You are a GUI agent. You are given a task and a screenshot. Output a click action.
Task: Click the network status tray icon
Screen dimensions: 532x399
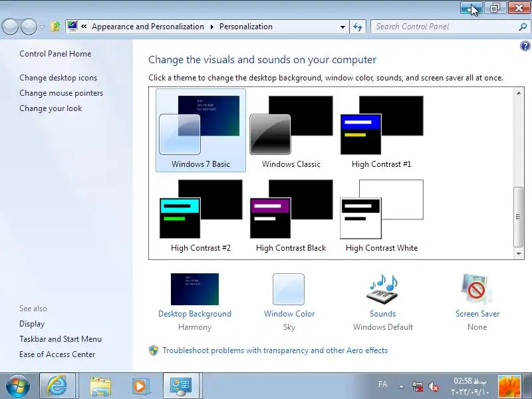[x=418, y=386]
